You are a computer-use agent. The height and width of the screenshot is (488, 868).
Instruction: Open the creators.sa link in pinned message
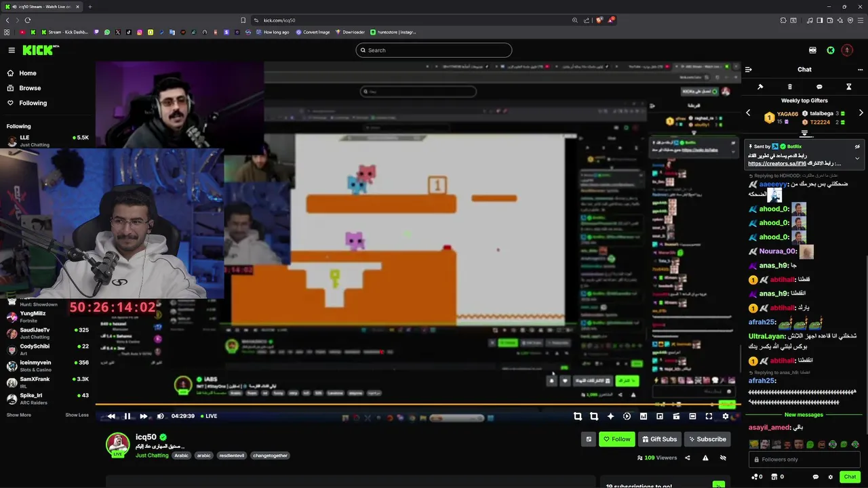[x=777, y=164]
